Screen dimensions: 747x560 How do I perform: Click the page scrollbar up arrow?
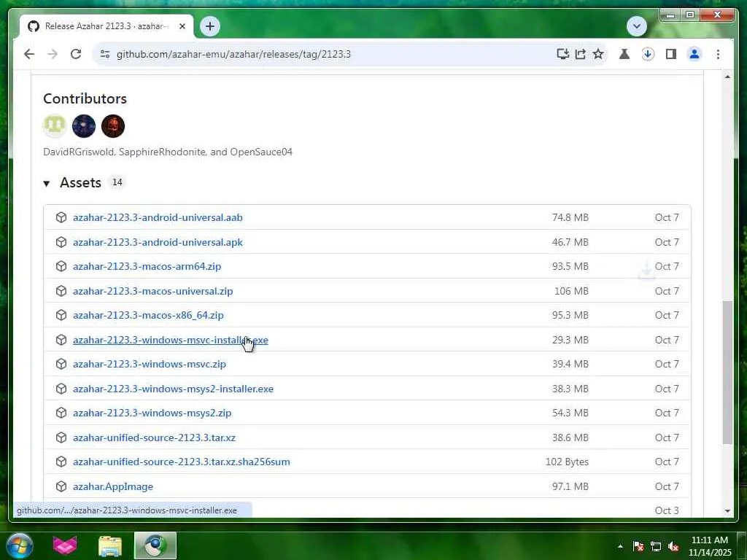tap(727, 77)
